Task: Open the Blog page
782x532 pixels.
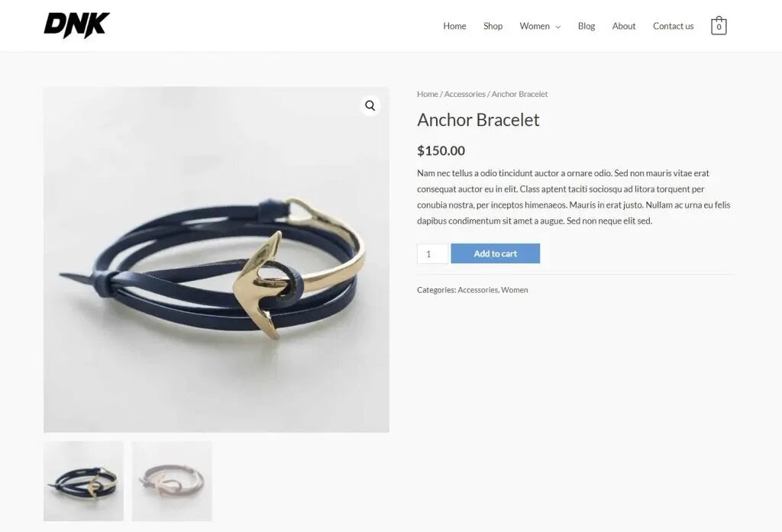Action: (x=586, y=26)
